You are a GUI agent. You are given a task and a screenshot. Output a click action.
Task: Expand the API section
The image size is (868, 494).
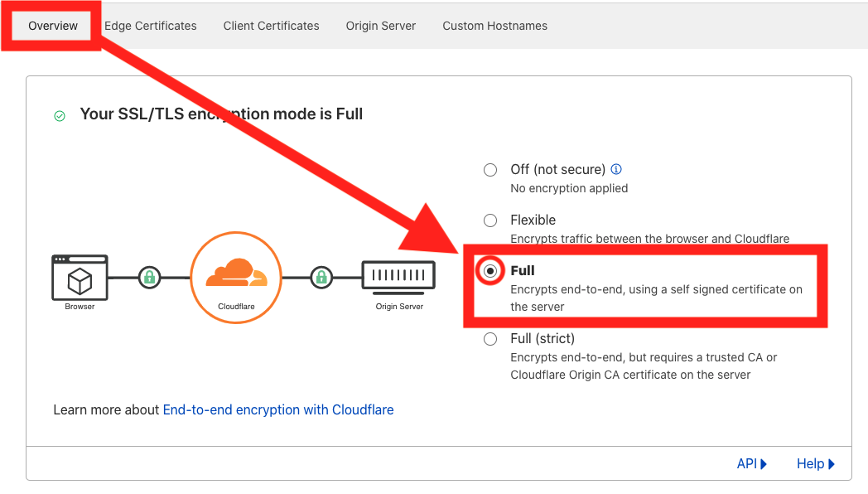[752, 463]
